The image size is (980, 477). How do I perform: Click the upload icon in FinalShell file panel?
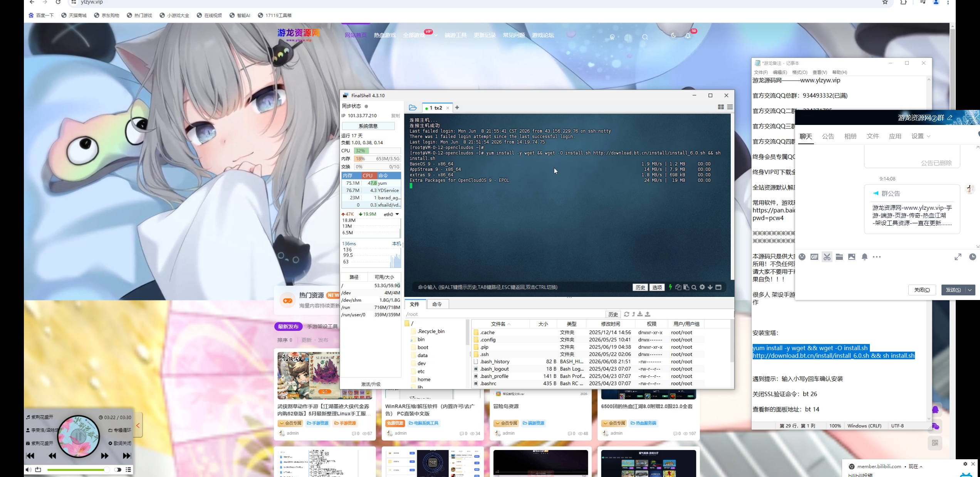(x=648, y=314)
